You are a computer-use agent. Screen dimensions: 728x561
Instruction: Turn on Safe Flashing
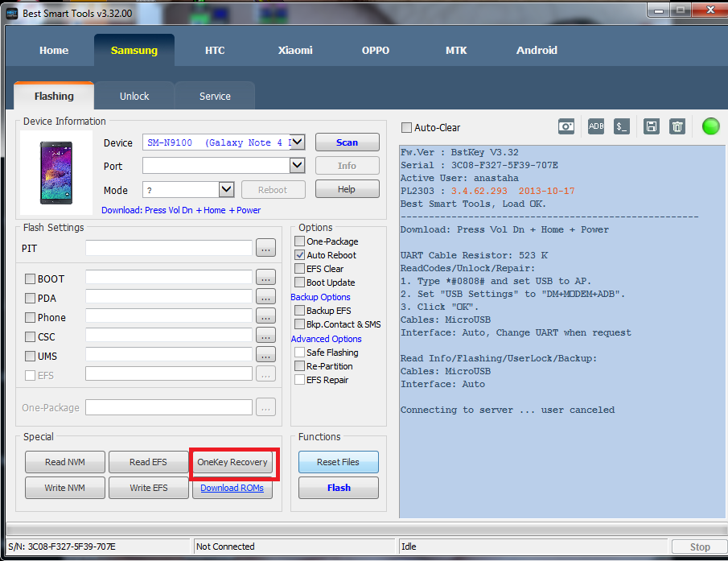pyautogui.click(x=299, y=353)
